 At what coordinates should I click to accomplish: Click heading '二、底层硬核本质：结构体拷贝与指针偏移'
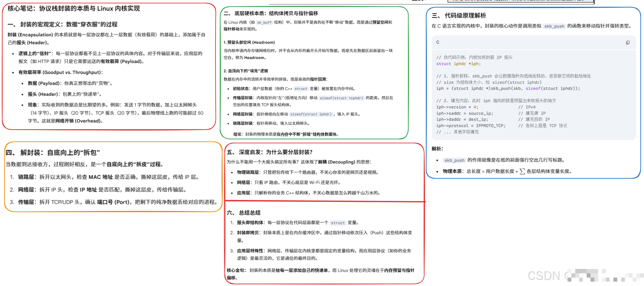tap(271, 13)
